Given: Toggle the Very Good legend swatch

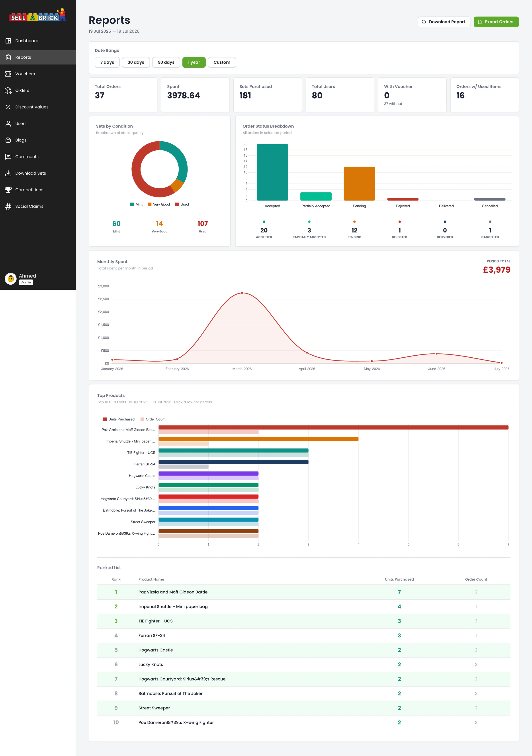Looking at the screenshot, I should (x=150, y=205).
